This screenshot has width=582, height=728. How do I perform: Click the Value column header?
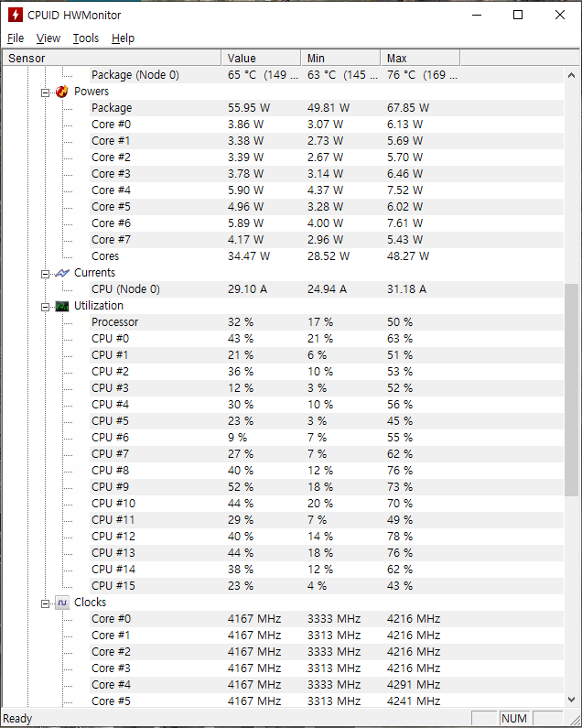262,58
